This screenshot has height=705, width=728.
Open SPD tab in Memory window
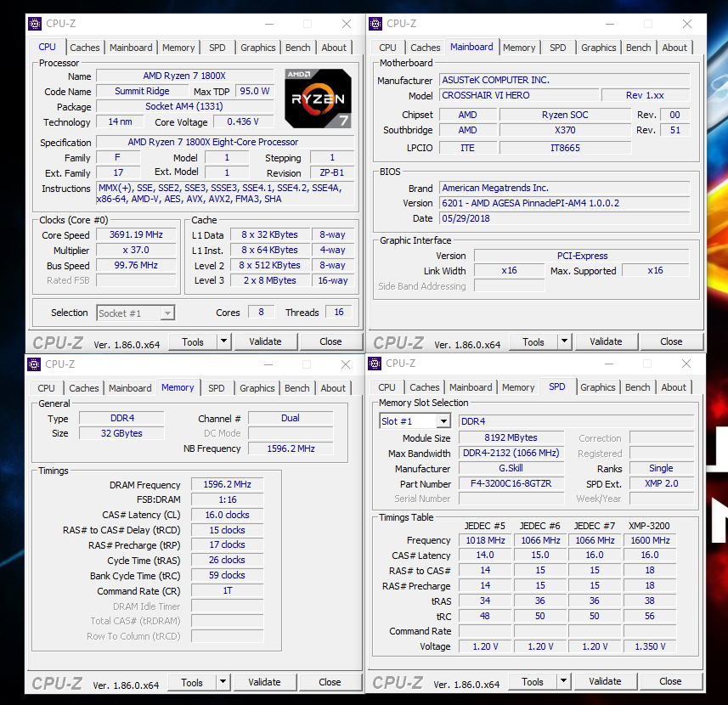click(217, 388)
